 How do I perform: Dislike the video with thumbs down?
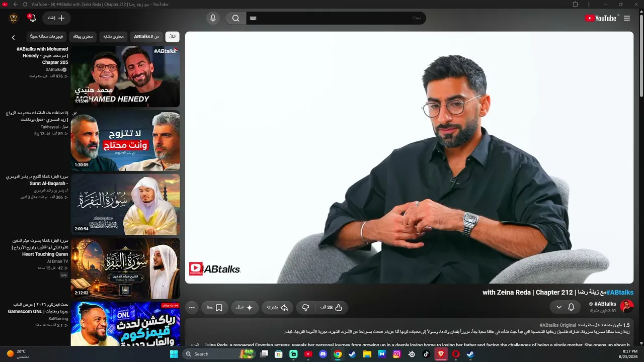point(305,307)
